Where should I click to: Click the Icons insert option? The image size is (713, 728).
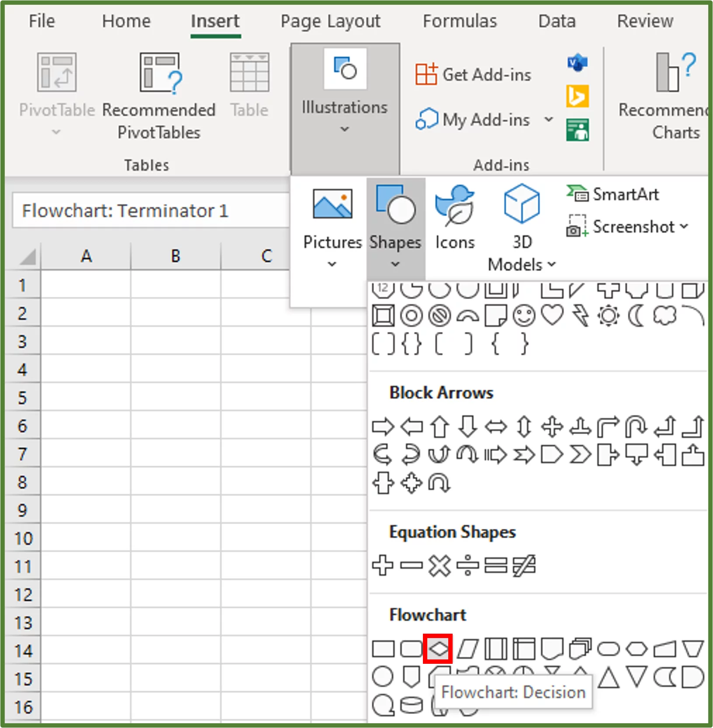pos(454,216)
